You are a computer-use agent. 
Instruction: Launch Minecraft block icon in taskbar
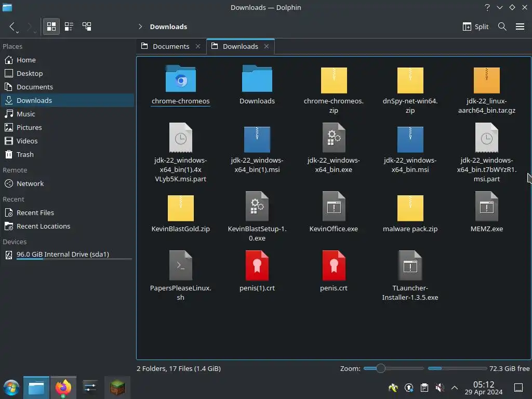pos(117,388)
